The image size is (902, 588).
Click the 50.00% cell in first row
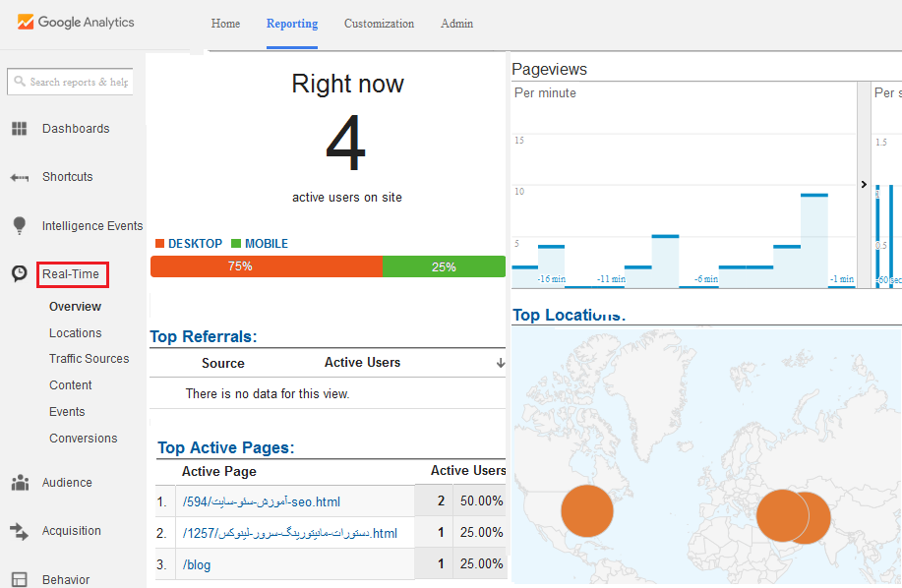tap(481, 500)
